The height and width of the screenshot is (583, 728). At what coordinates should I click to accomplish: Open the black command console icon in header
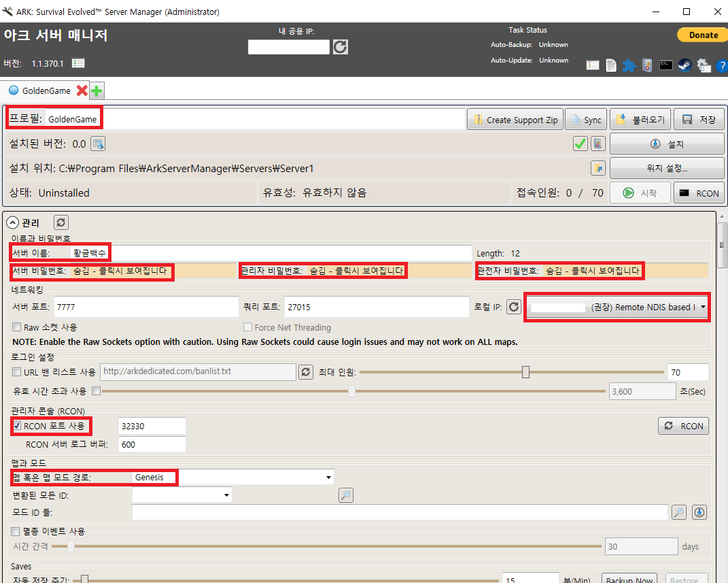click(665, 65)
